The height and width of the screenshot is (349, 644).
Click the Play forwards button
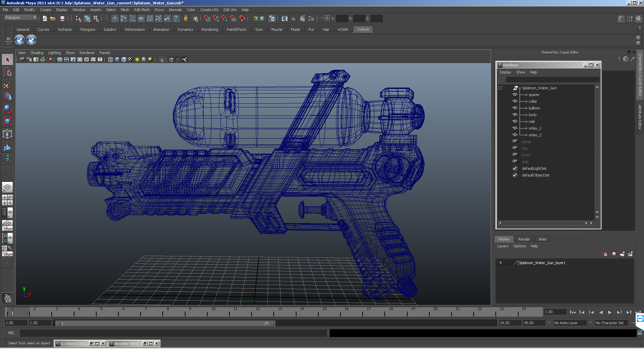tap(610, 312)
